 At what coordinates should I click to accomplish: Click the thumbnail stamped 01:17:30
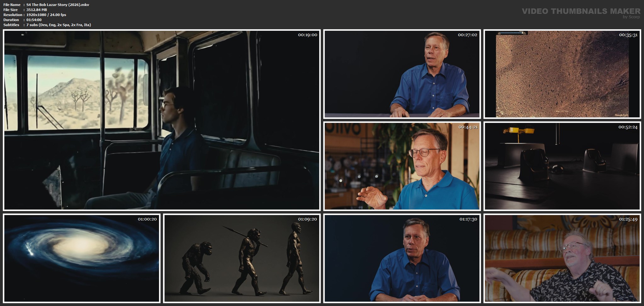pyautogui.click(x=402, y=258)
